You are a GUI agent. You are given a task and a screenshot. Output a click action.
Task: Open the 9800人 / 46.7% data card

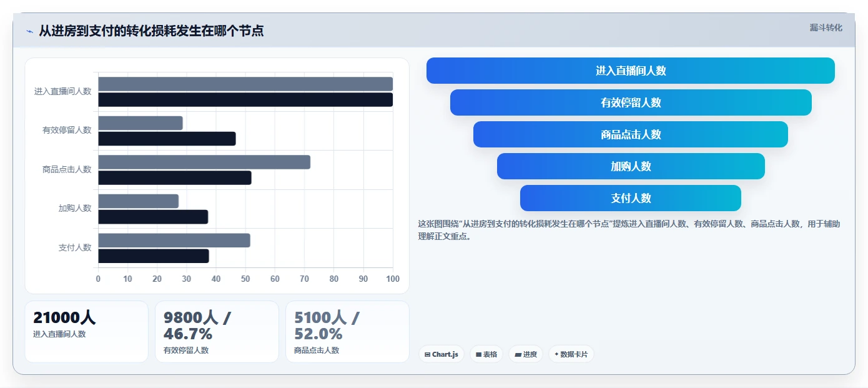pyautogui.click(x=217, y=332)
